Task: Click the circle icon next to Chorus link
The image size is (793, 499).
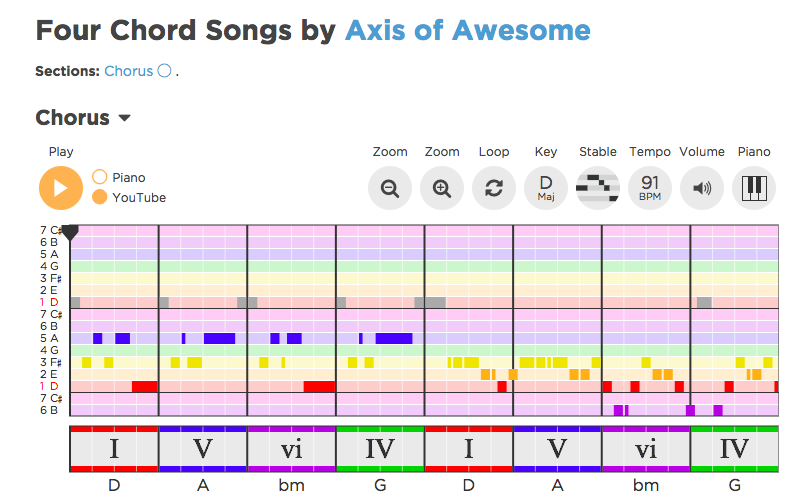Action: click(x=164, y=71)
